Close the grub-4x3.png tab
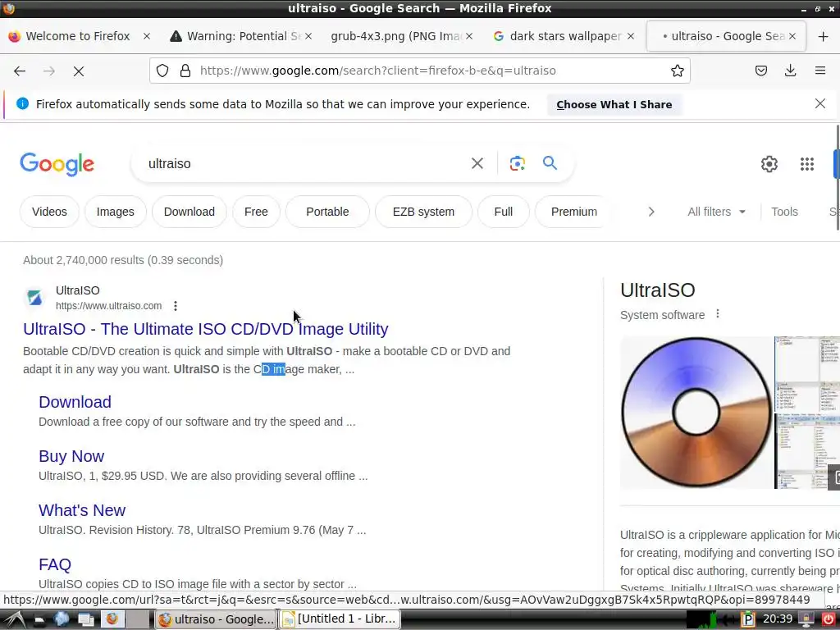Image resolution: width=840 pixels, height=630 pixels. click(x=468, y=36)
